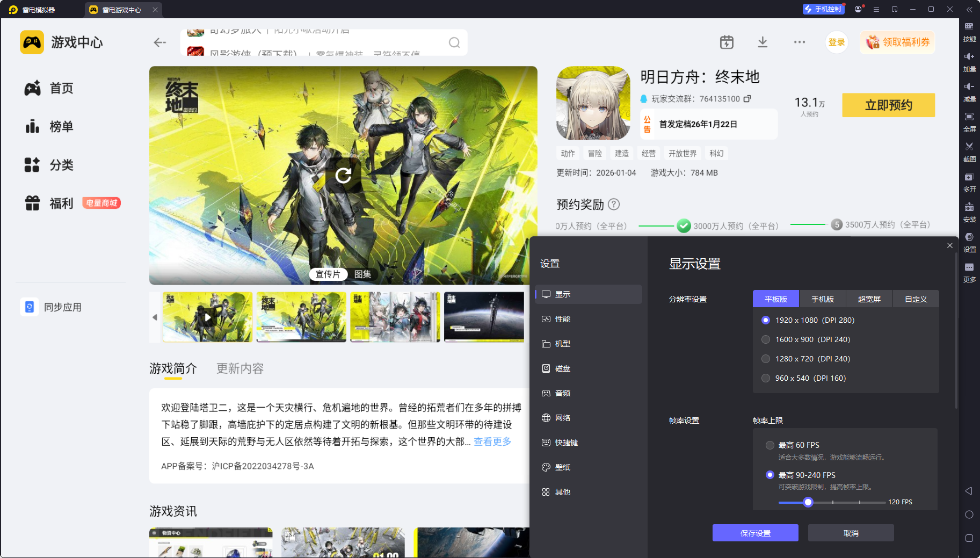Screen dimensions: 980x558
Task: Click the 查看更多 link in game description
Action: pyautogui.click(x=492, y=441)
